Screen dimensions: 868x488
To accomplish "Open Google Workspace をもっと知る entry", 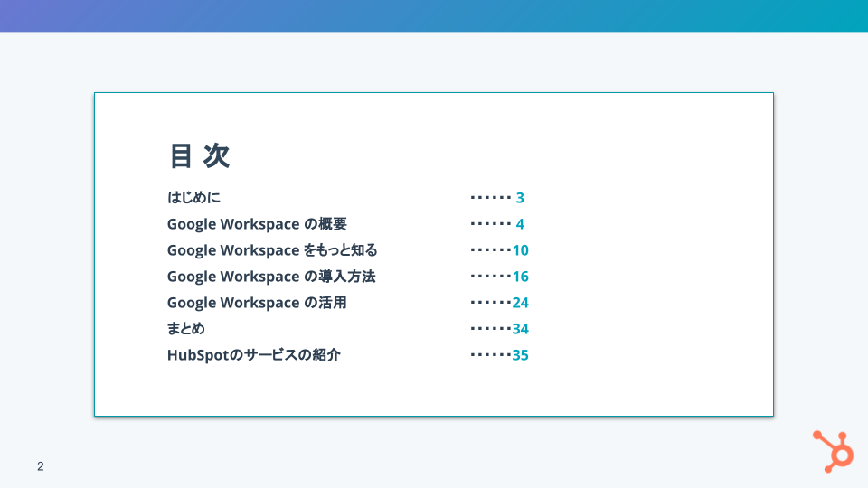I will [272, 250].
